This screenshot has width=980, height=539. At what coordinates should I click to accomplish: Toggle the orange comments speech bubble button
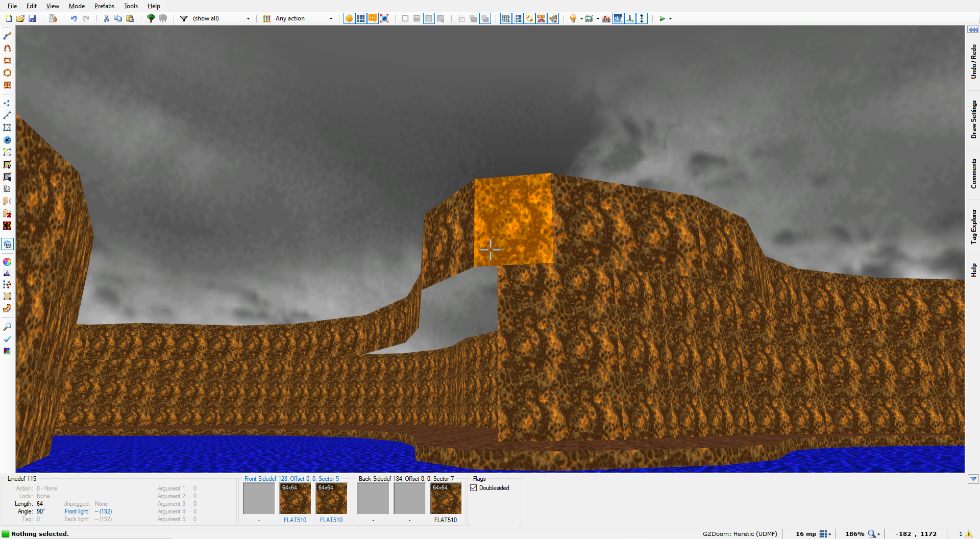[x=373, y=18]
